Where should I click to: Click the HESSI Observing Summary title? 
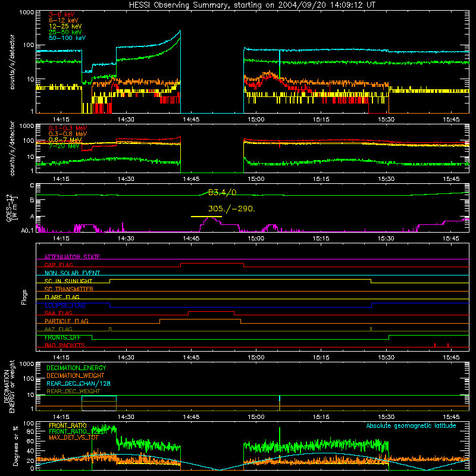tap(252, 5)
